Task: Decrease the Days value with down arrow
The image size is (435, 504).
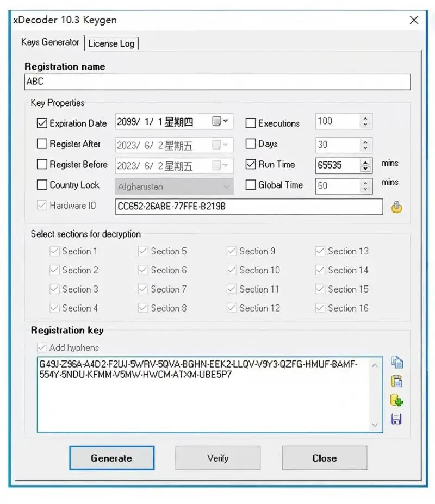Action: click(x=365, y=148)
